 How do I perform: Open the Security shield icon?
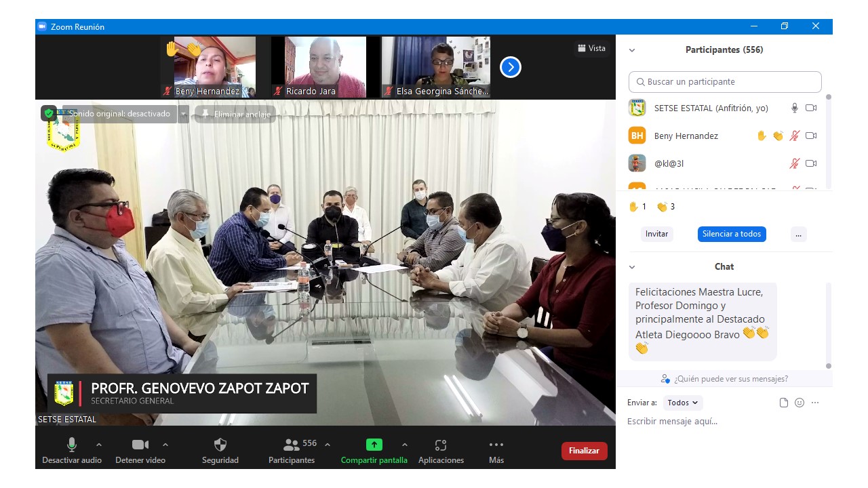(x=220, y=445)
